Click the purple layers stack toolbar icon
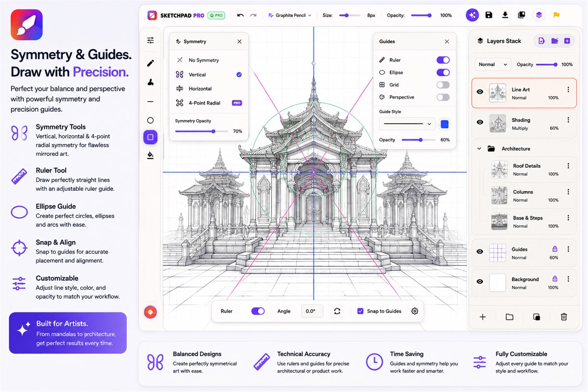This screenshot has height=392, width=588. (539, 15)
